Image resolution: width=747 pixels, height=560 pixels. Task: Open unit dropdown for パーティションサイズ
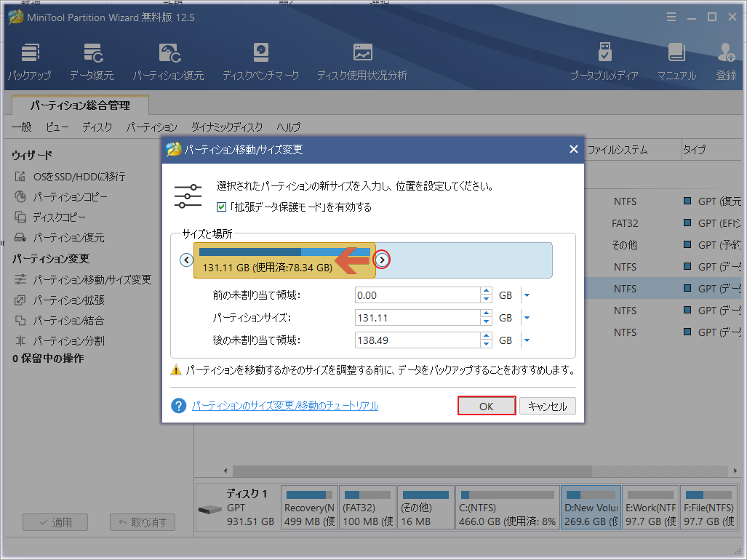pyautogui.click(x=527, y=318)
